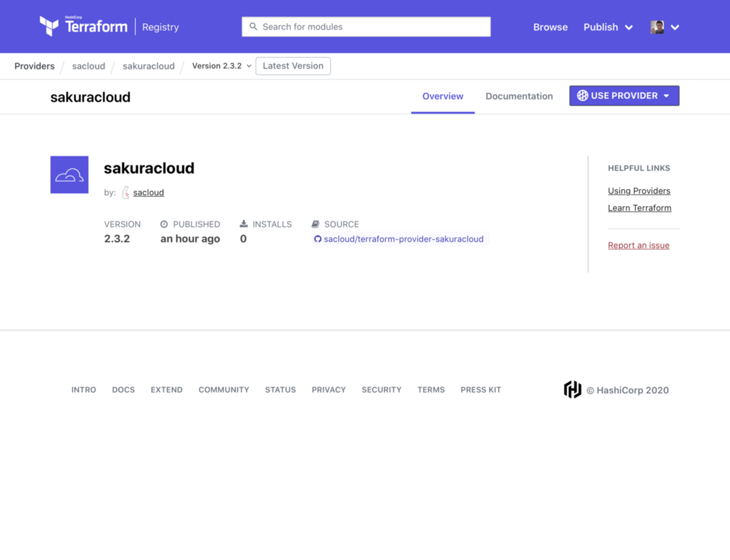
Task: Switch to the Overview tab
Action: 442,96
